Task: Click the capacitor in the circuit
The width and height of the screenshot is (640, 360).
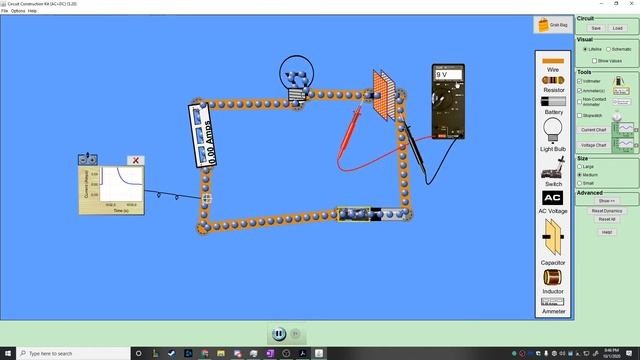Action: [x=384, y=96]
